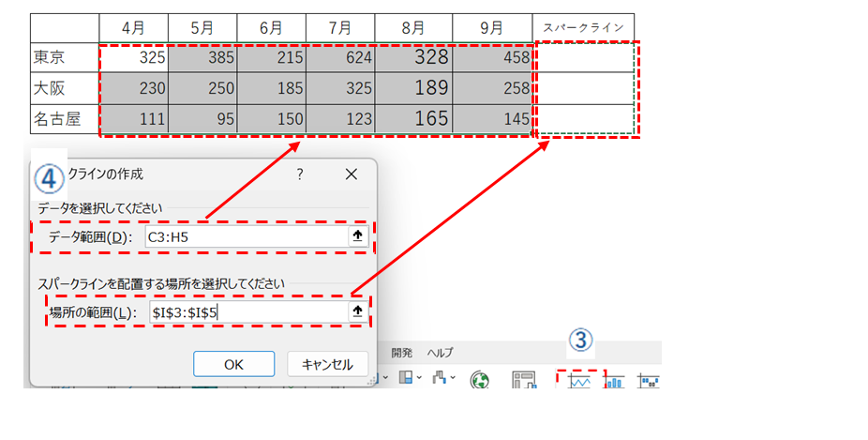Click the 名古屋 8月 cell showing 165
The image size is (868, 440).
(417, 119)
